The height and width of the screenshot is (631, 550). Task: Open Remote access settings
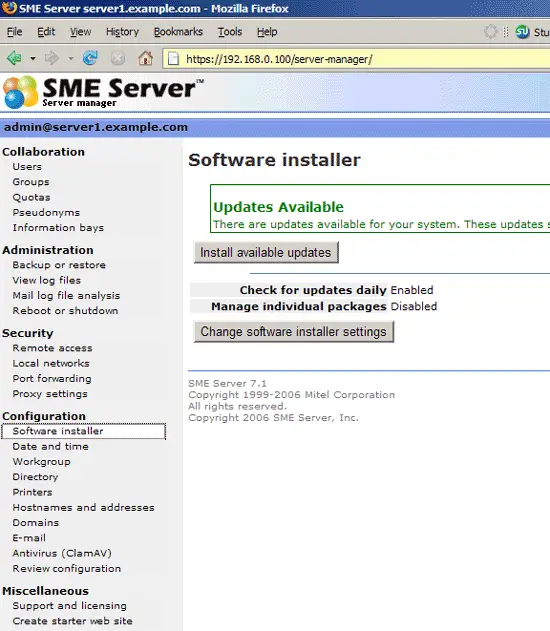click(52, 348)
